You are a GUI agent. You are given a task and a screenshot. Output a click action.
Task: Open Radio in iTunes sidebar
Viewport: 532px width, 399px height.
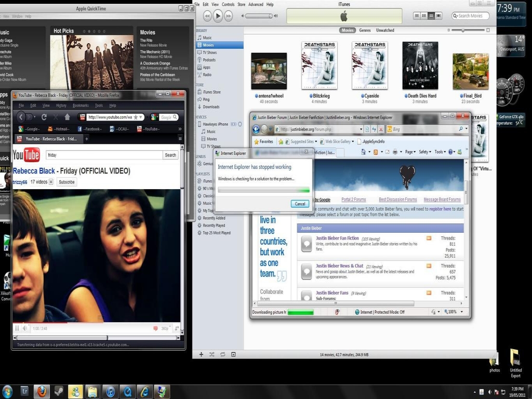tap(207, 75)
